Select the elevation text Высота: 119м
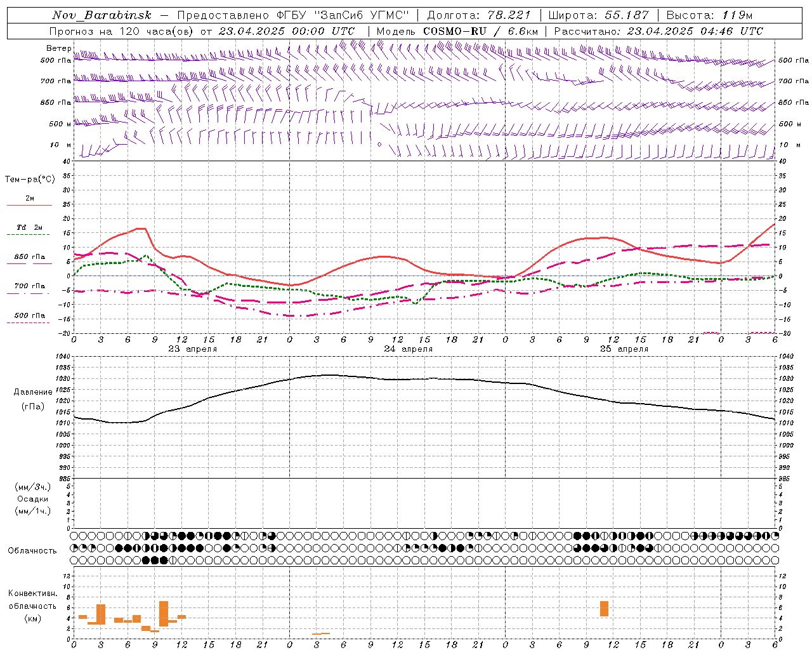Image resolution: width=812 pixels, height=650 pixels. 710,15
